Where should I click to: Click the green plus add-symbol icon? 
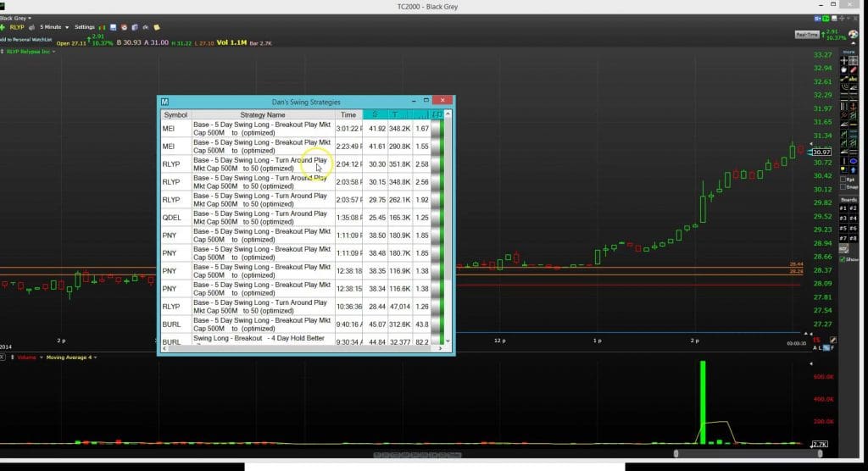pos(3,27)
